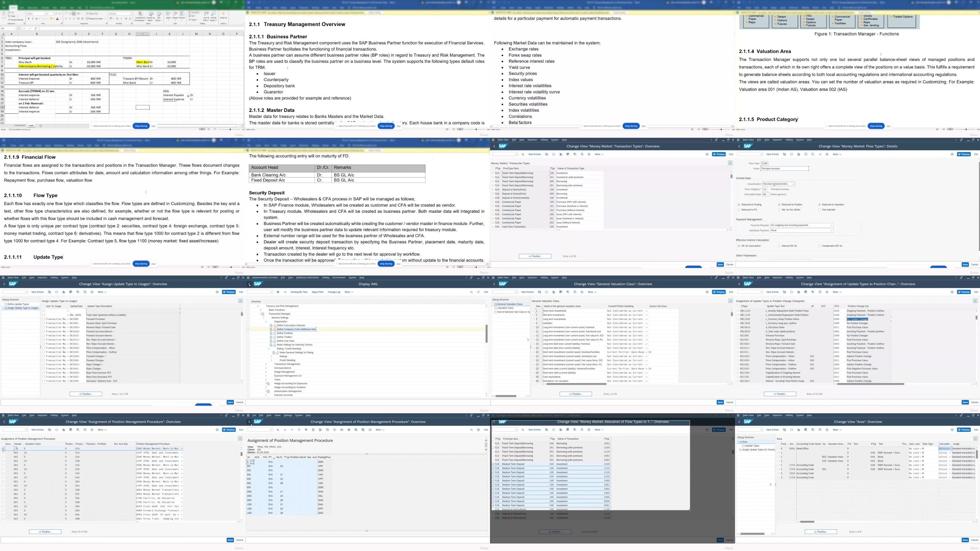Open Utilities menu in Flow Types Details window
Image resolution: width=980 pixels, height=551 pixels.
[789, 140]
